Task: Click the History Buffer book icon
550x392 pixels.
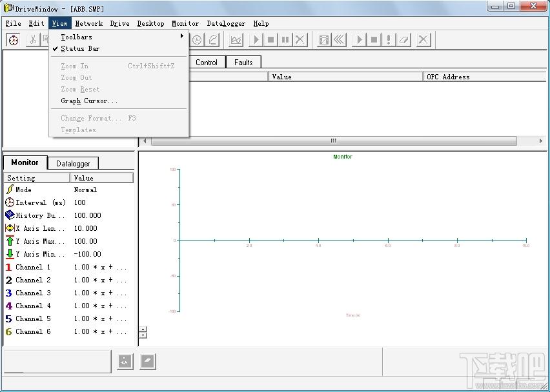Action: (10, 215)
